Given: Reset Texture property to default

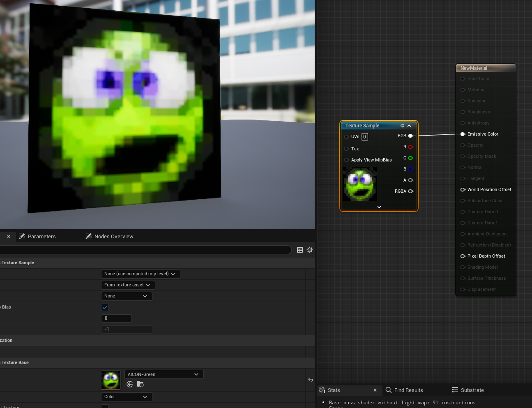Looking at the screenshot, I should click(311, 380).
